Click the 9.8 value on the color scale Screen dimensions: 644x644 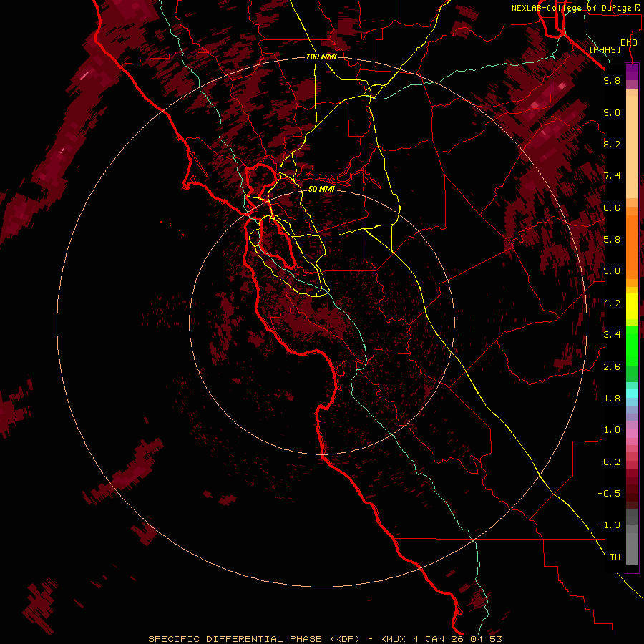pyautogui.click(x=612, y=80)
